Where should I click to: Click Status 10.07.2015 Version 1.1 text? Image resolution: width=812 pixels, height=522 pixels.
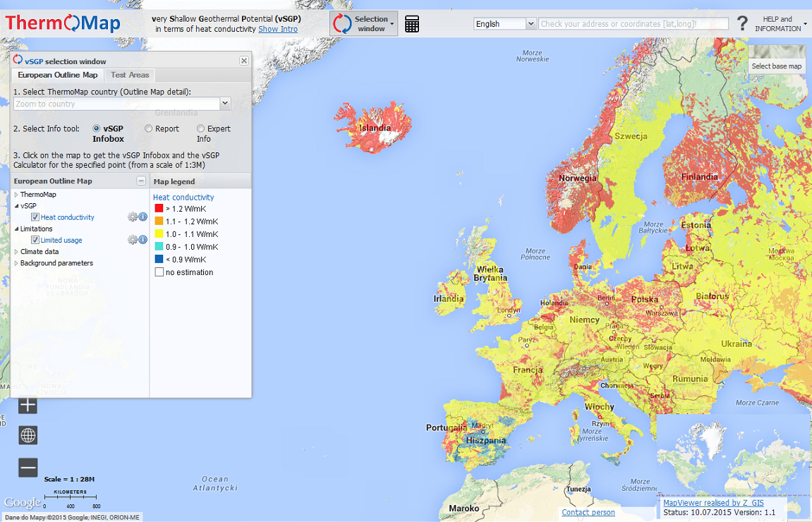point(720,512)
